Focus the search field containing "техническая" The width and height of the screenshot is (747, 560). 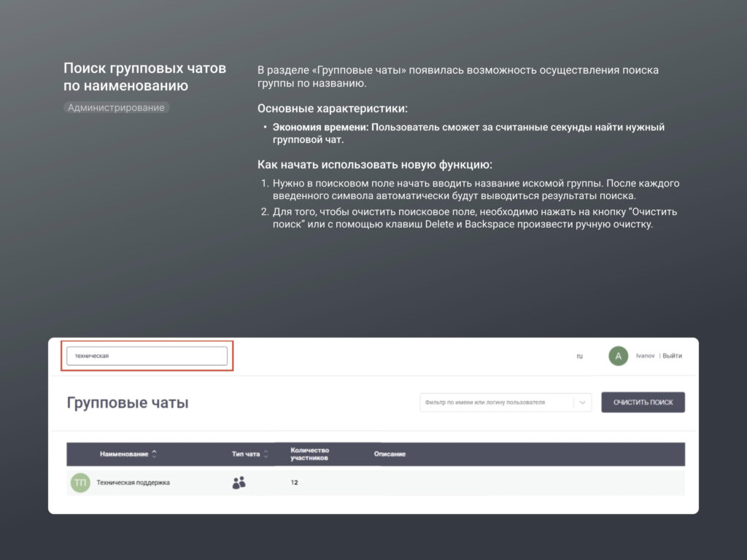(147, 356)
